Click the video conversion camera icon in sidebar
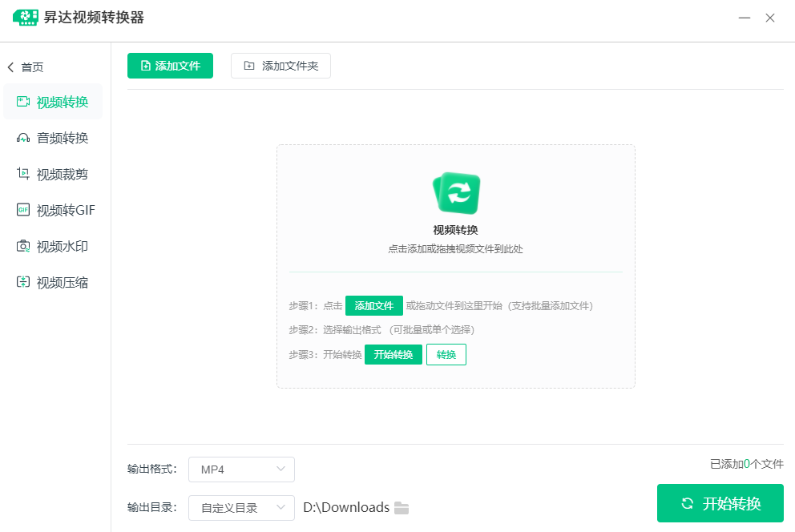Viewport: 795px width, 532px height. (23, 102)
